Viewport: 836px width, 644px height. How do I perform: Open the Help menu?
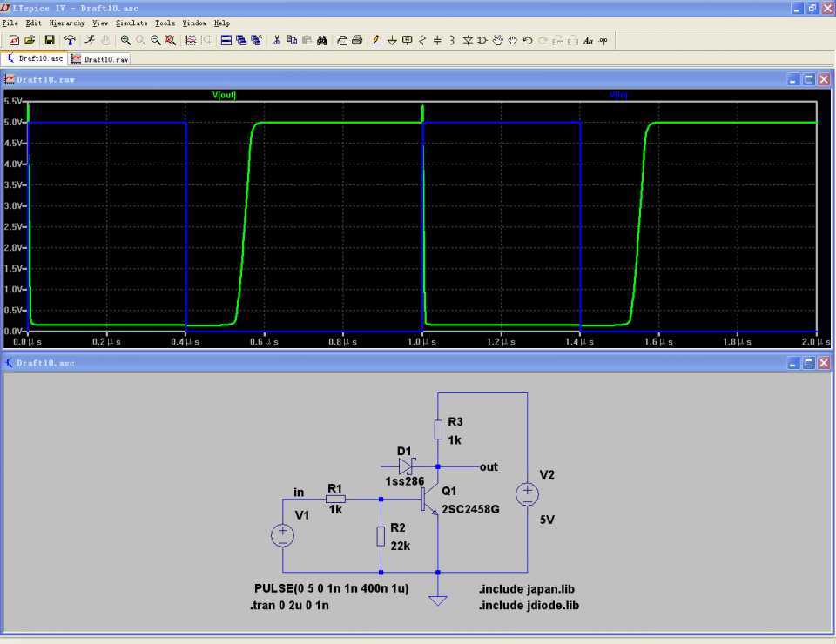pos(222,23)
